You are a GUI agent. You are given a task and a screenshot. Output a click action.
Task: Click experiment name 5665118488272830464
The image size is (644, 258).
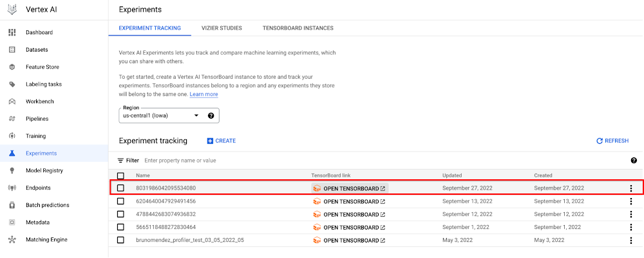tap(166, 227)
